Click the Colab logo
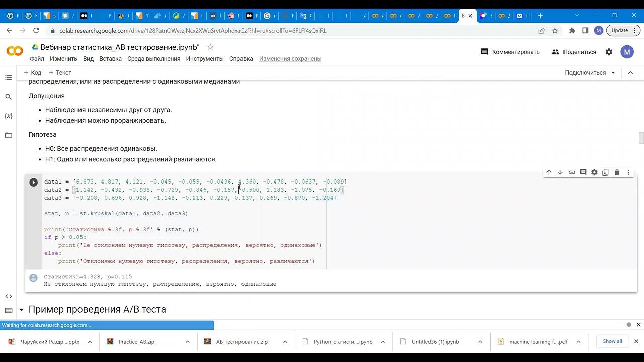Screen dimensions: 644x362 tap(15, 51)
